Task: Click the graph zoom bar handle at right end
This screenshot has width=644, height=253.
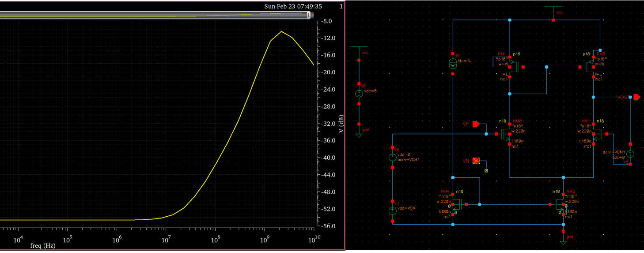Action: point(309,15)
